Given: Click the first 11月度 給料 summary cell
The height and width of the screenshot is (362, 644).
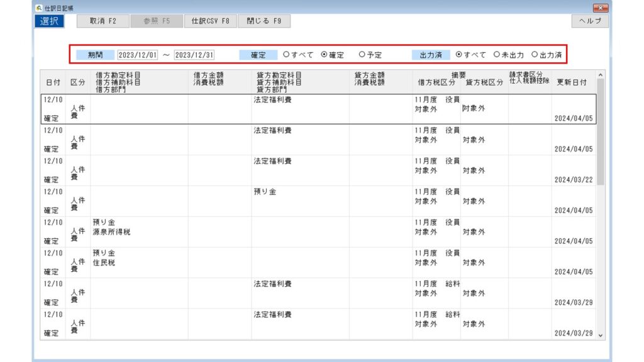Looking at the screenshot, I should click(x=437, y=283).
